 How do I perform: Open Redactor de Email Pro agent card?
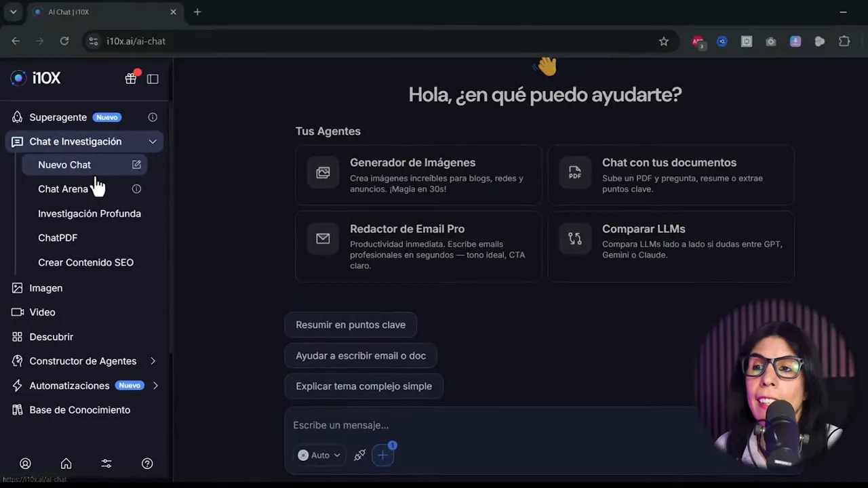tap(418, 247)
